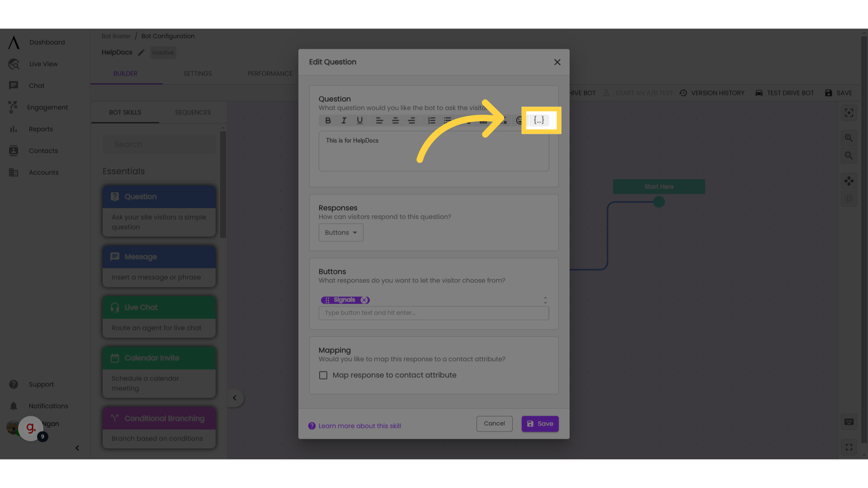The image size is (868, 488).
Task: Expand the Buttons response type dropdown
Action: pos(341,232)
